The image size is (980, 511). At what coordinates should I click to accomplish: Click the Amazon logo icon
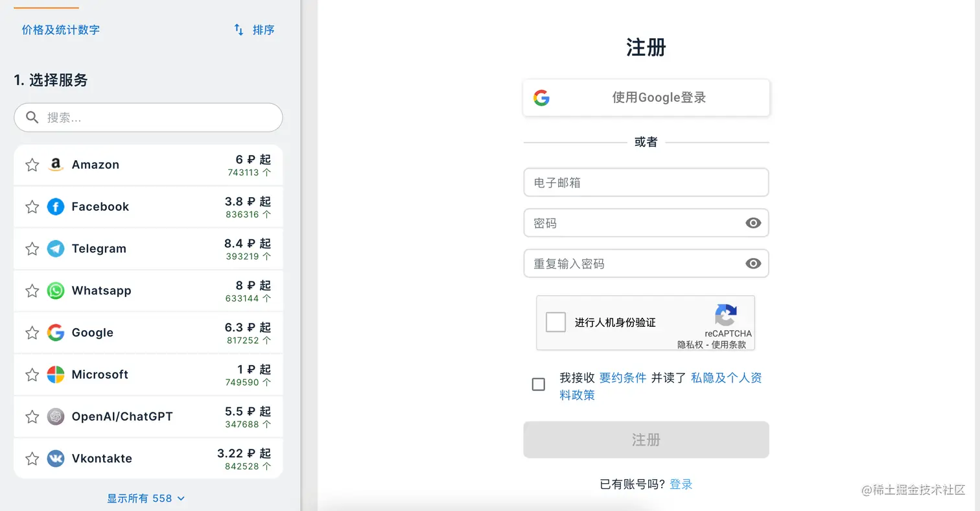[x=56, y=165]
